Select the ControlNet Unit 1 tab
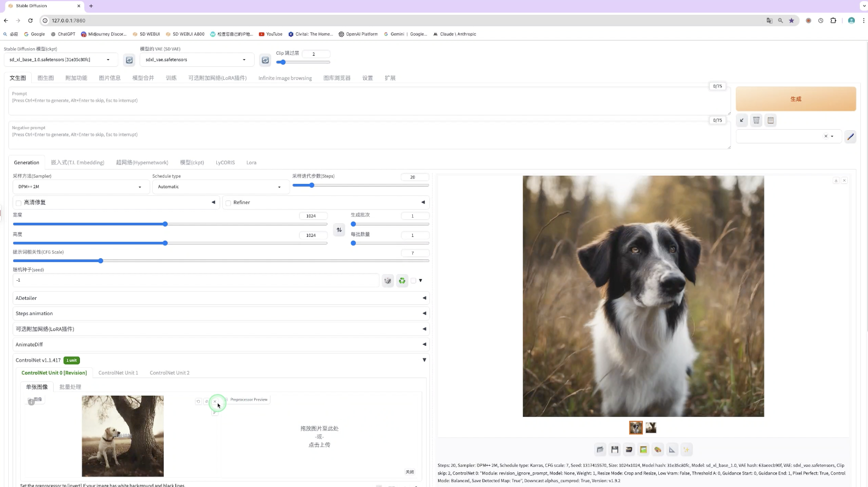This screenshot has width=868, height=487. click(x=118, y=373)
